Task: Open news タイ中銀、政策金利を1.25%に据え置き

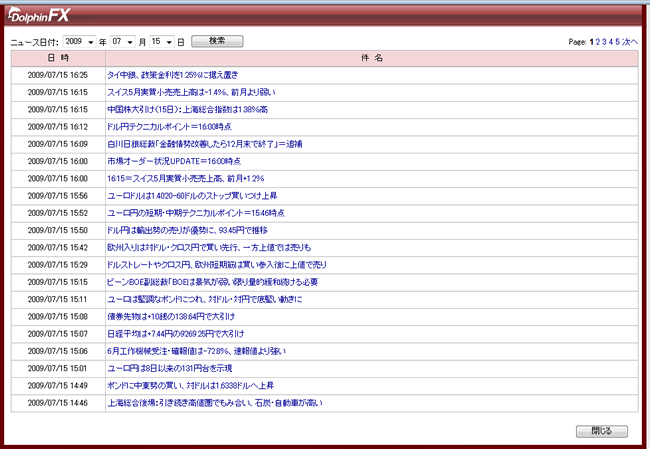Action: click(173, 75)
